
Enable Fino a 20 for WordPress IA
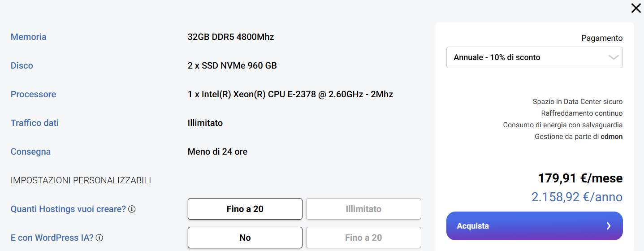click(363, 238)
